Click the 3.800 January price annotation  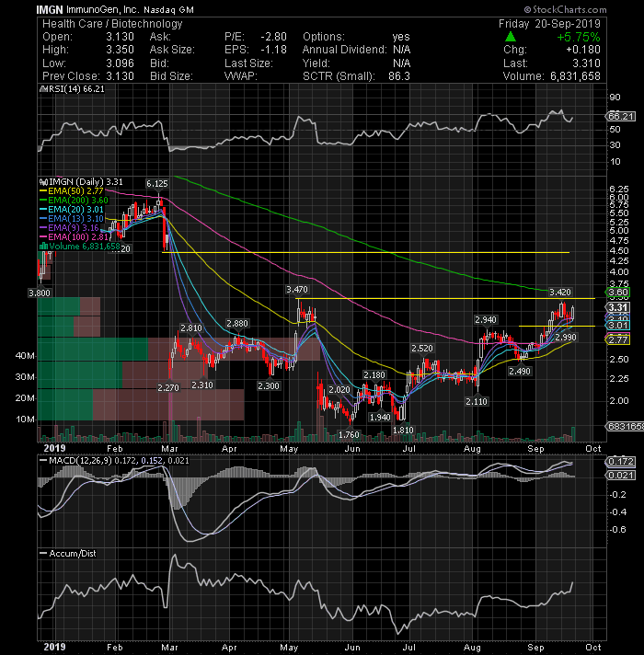tap(40, 293)
